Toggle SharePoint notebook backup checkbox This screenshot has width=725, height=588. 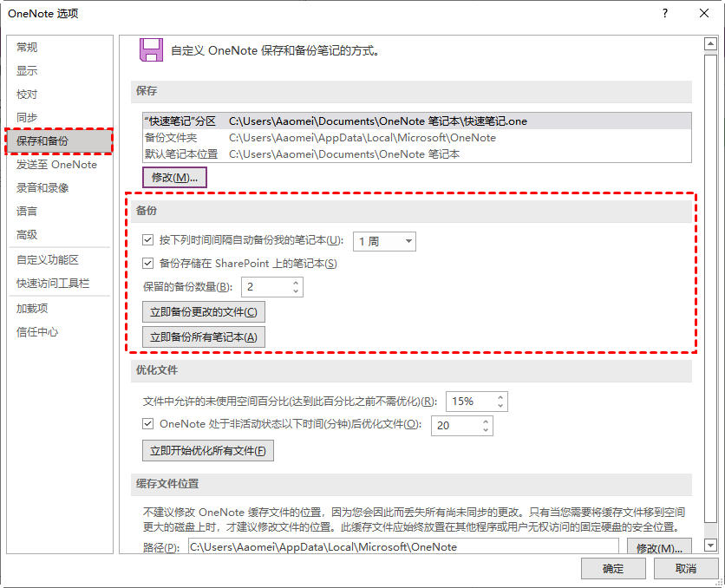147,264
